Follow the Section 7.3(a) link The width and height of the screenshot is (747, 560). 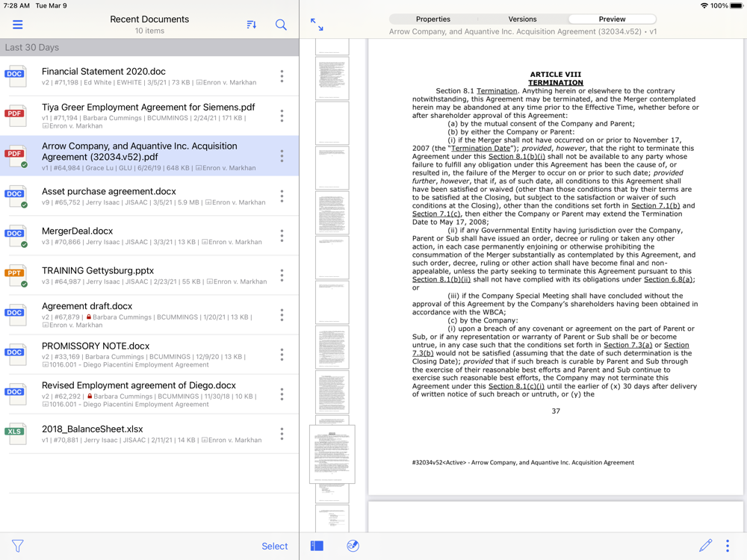point(627,345)
